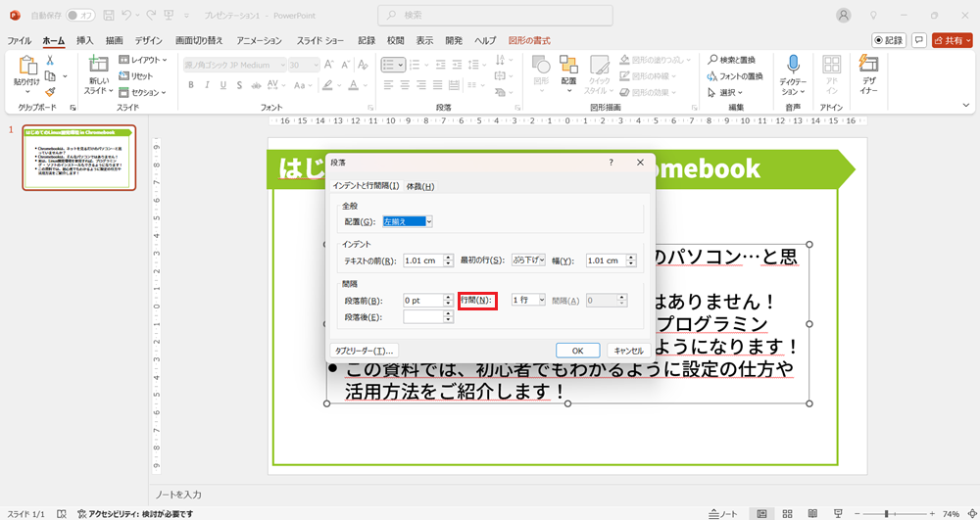Click the Copy icon in clipboard group

(50, 76)
